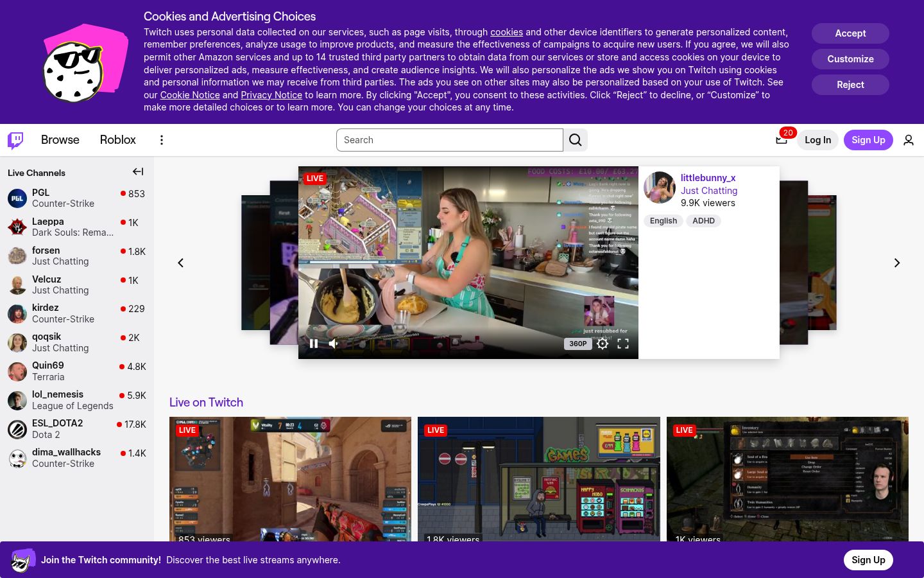924x578 pixels.
Task: Click the Search input field
Action: tap(450, 140)
